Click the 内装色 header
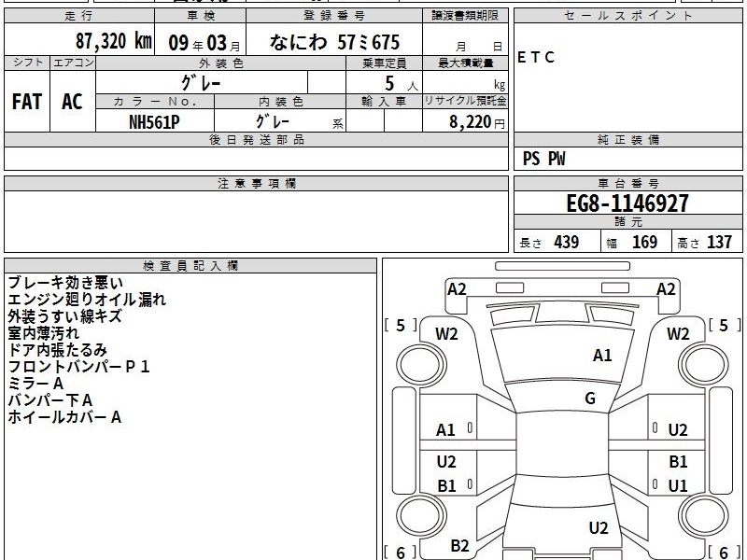Viewport: 747px width, 560px height. pos(280,102)
